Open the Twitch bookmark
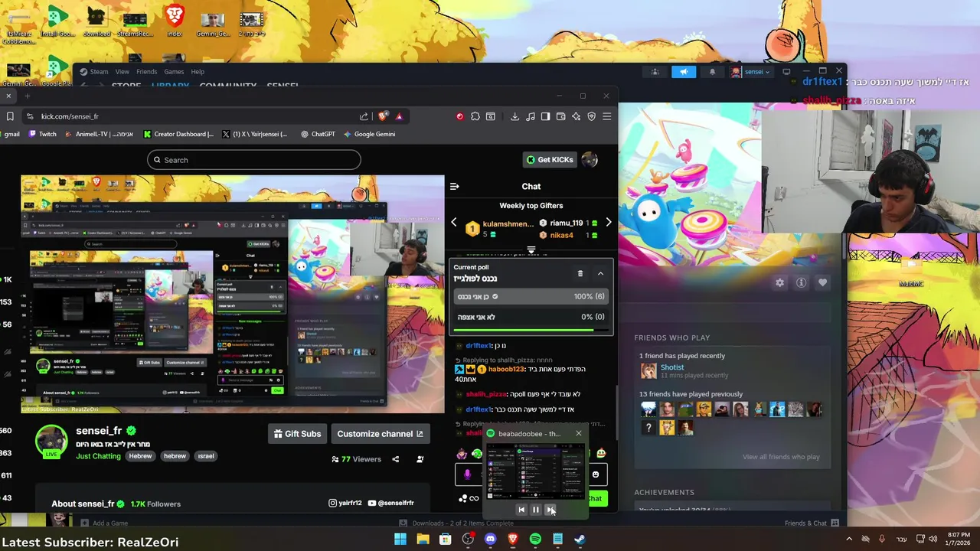980x551 pixels. [x=42, y=134]
